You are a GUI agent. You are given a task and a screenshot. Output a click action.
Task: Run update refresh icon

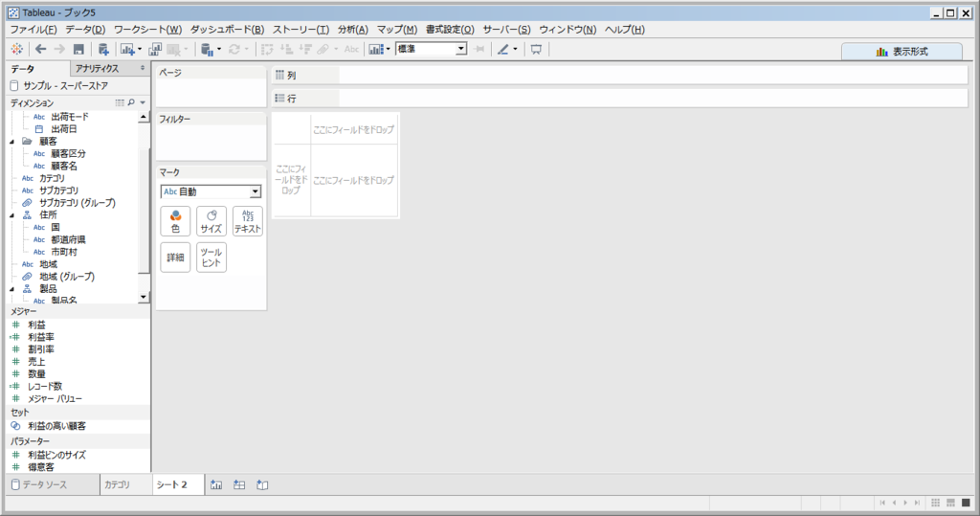click(x=234, y=49)
